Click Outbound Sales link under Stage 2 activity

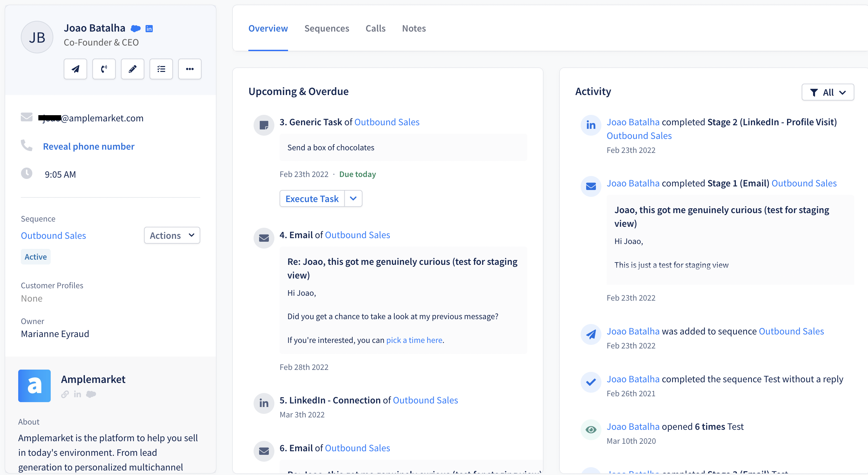coord(639,136)
